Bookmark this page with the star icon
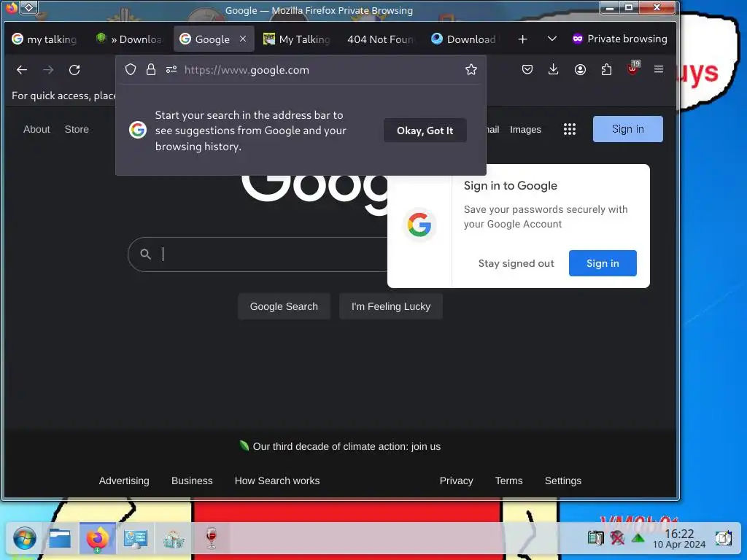This screenshot has height=560, width=747. click(x=471, y=69)
